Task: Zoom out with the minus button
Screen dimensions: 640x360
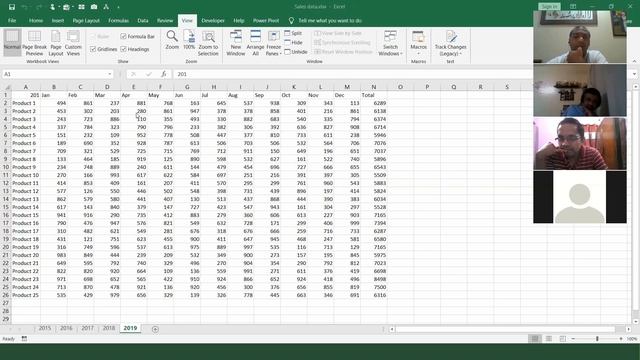Action: pyautogui.click(x=573, y=339)
